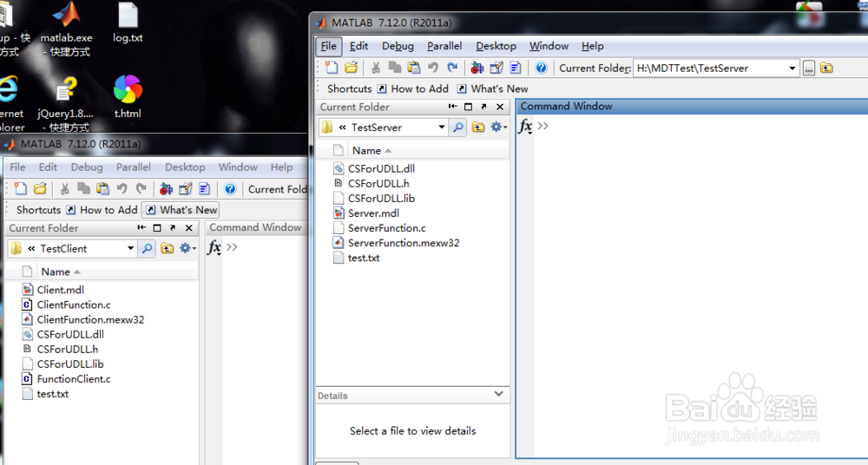This screenshot has height=465, width=868.
Task: Open Edit menu in front MATLAB window
Action: click(x=358, y=46)
